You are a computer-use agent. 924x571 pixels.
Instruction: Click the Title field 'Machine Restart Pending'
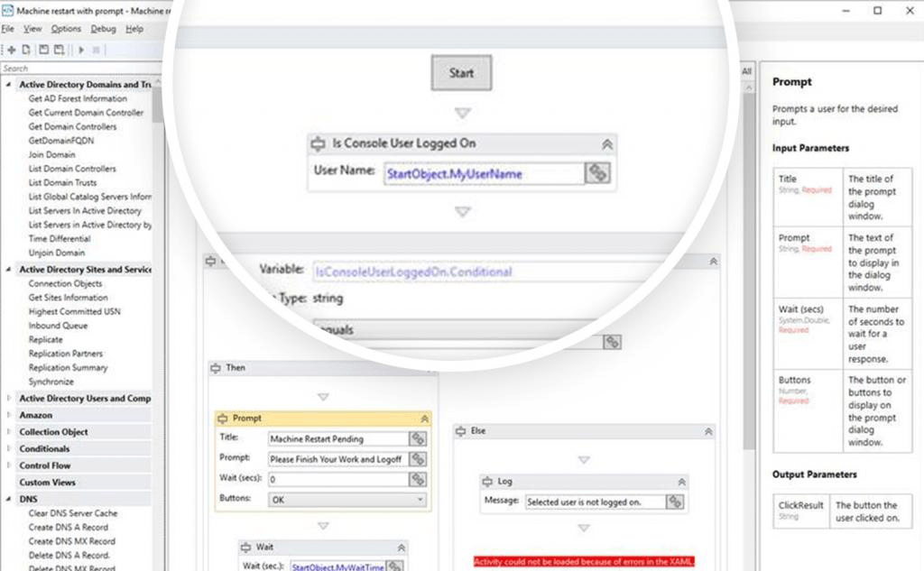338,438
